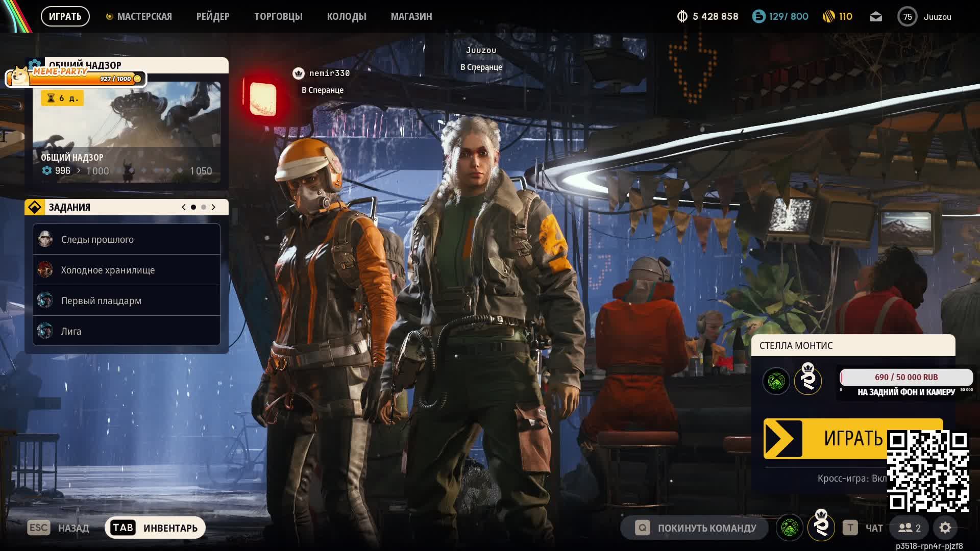
Task: Go to the next quests page arrow
Action: 213,207
